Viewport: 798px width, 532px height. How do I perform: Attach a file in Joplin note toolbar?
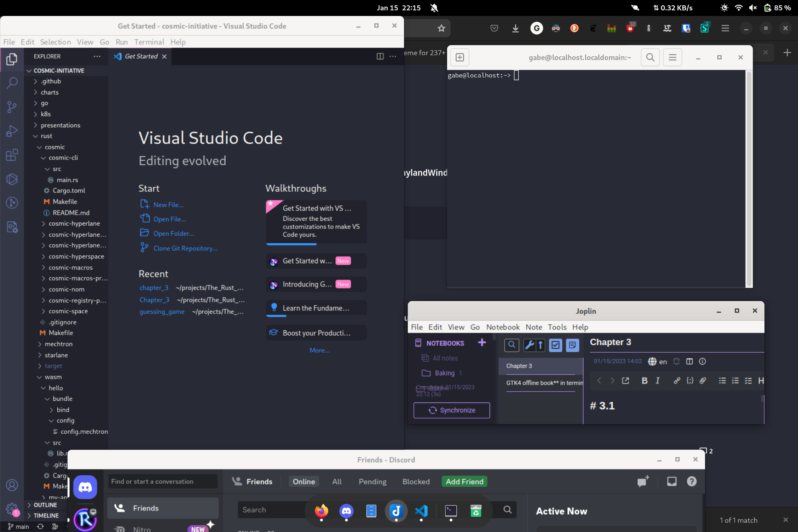pos(703,381)
